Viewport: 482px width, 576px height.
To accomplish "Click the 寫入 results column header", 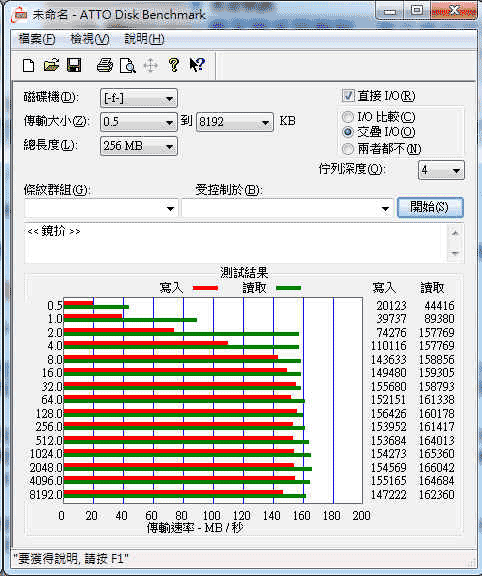I will click(384, 288).
